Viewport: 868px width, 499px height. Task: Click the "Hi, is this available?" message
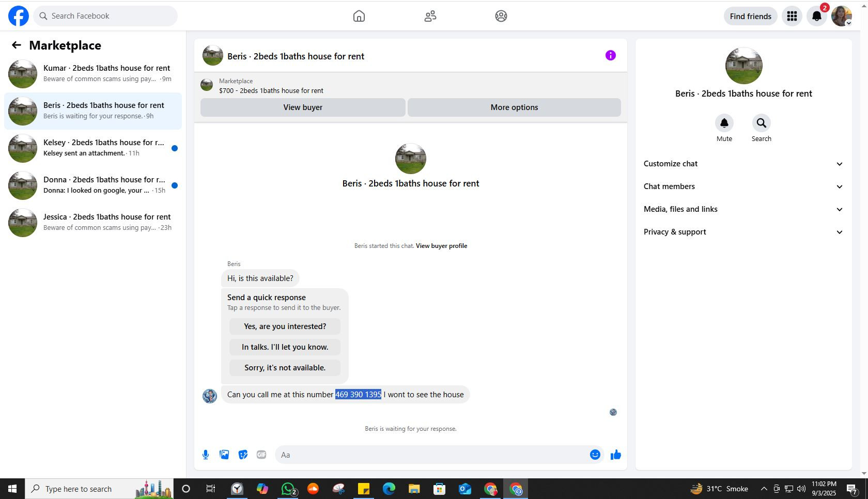(x=260, y=278)
